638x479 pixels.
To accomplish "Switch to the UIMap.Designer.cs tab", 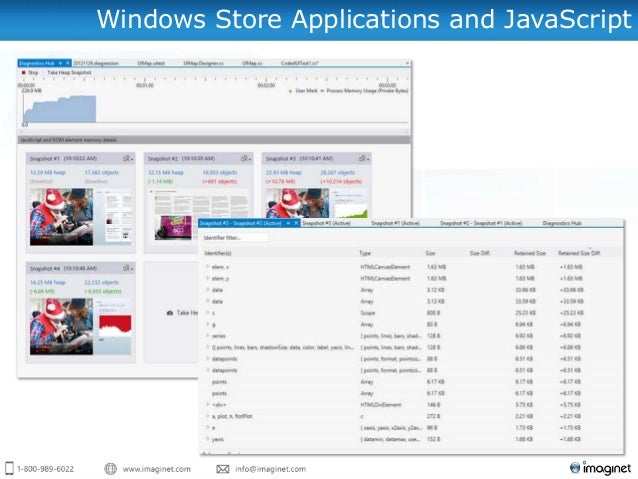I will click(x=203, y=63).
